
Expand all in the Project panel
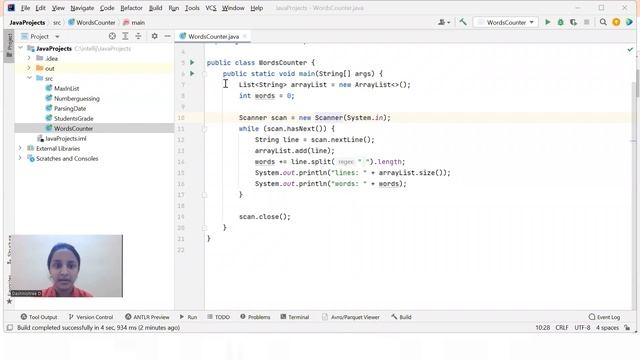point(125,36)
